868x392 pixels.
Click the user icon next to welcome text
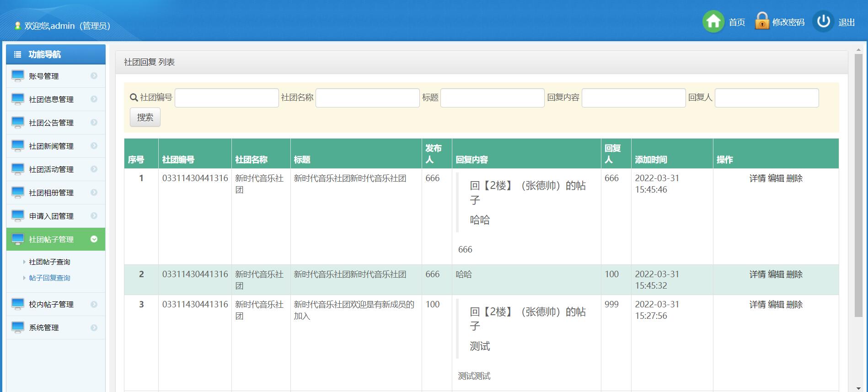click(18, 26)
